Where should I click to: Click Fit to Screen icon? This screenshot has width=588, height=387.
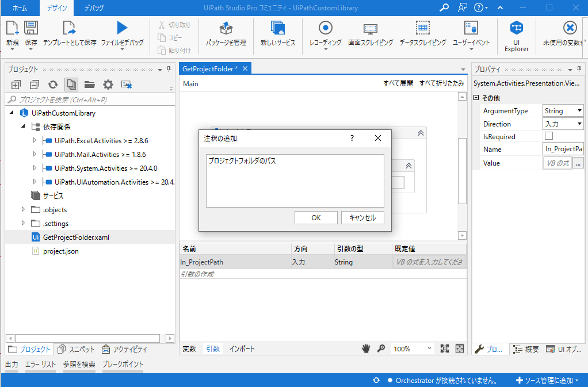(x=444, y=349)
